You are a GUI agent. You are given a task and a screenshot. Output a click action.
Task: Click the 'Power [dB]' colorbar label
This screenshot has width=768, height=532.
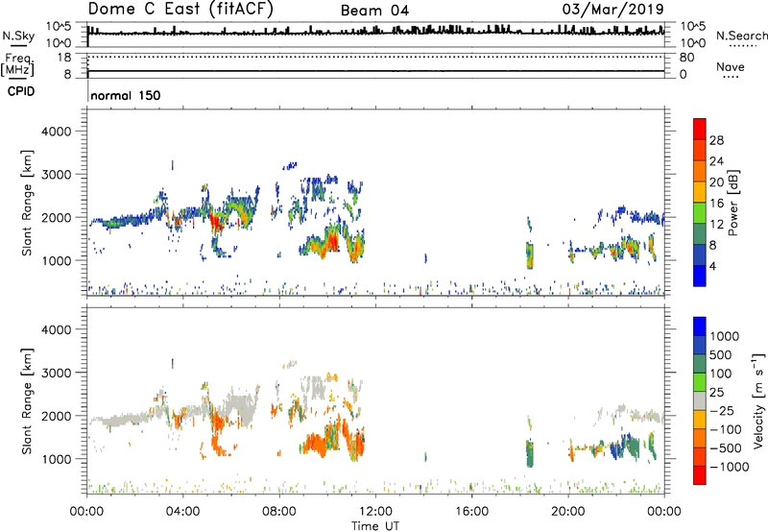(732, 203)
